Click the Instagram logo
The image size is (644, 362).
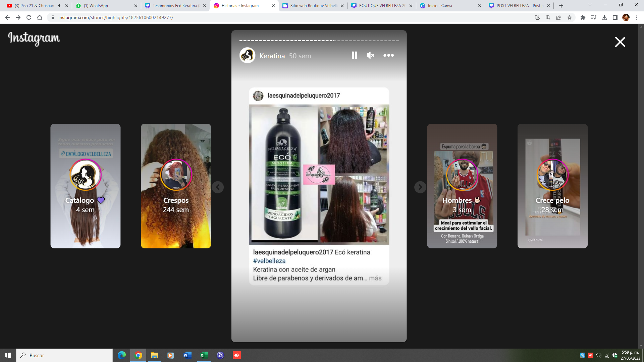pyautogui.click(x=34, y=38)
